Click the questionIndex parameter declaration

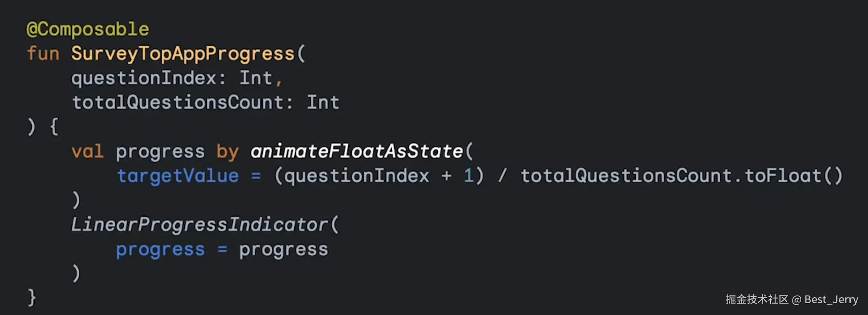click(x=144, y=79)
